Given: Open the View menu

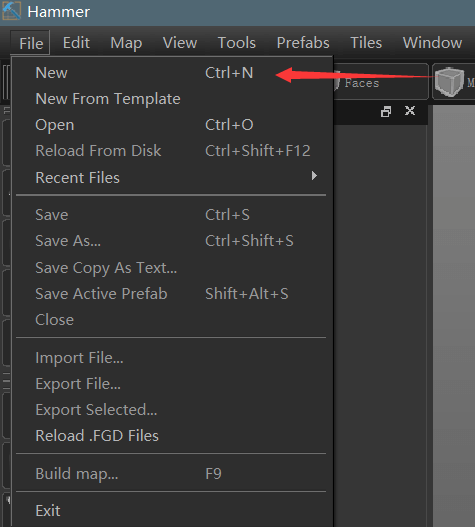Looking at the screenshot, I should pos(180,43).
